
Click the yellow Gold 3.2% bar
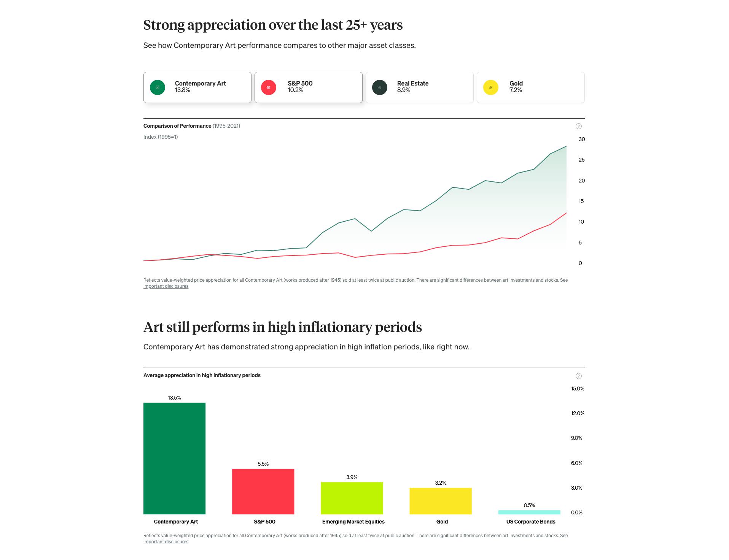click(440, 501)
